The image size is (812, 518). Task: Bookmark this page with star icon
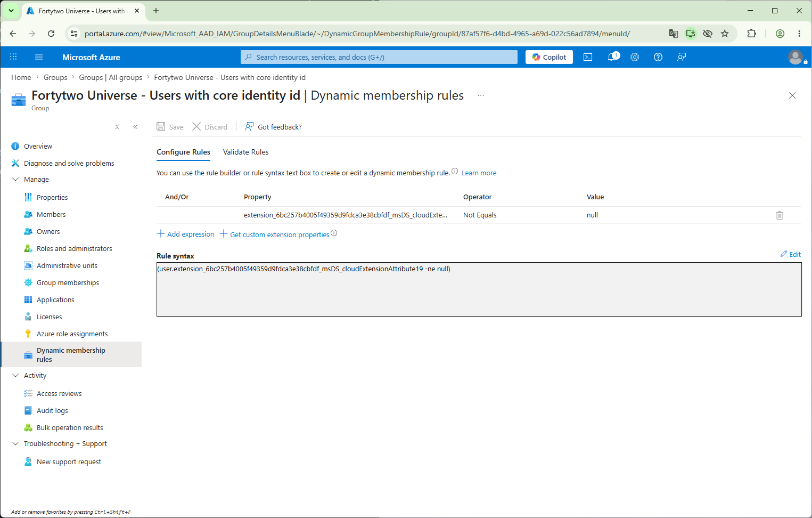(725, 34)
